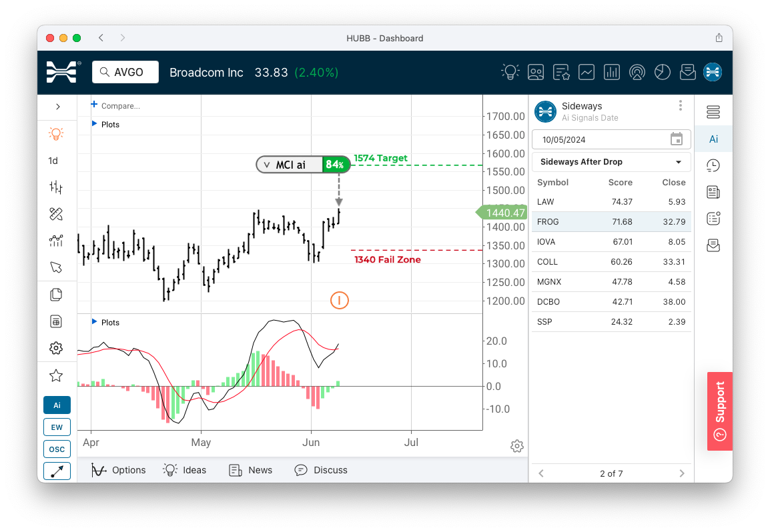Viewport: 770px width, 532px height.
Task: Open the Sideways After Drop dropdown
Action: [611, 162]
